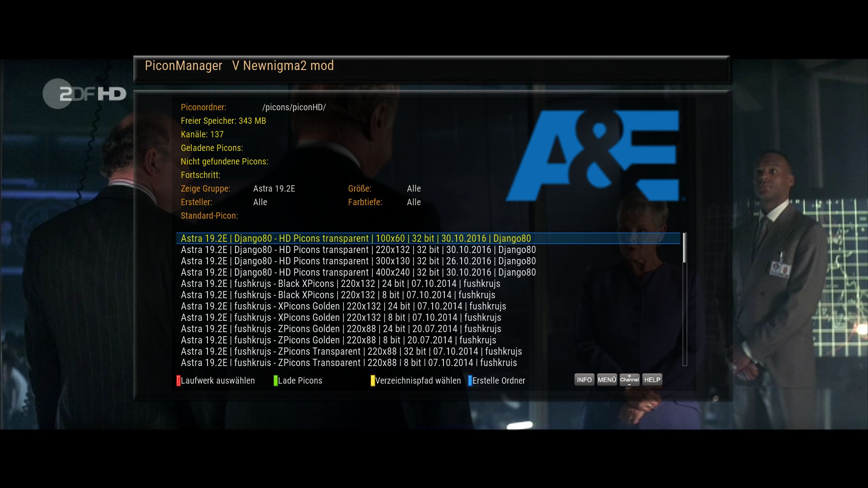Screen dimensions: 868x488
Task: Select Django80 HD Picons 400x240 entry
Action: click(358, 272)
